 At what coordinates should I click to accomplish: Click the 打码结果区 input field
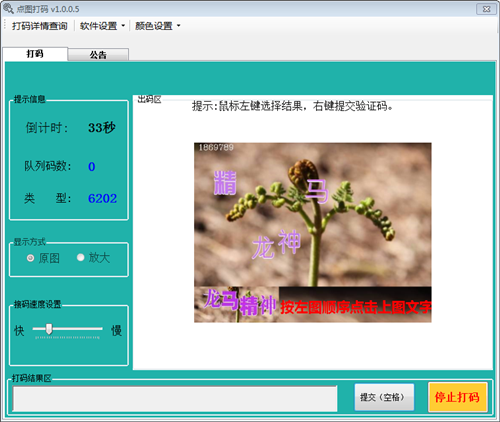(175, 399)
